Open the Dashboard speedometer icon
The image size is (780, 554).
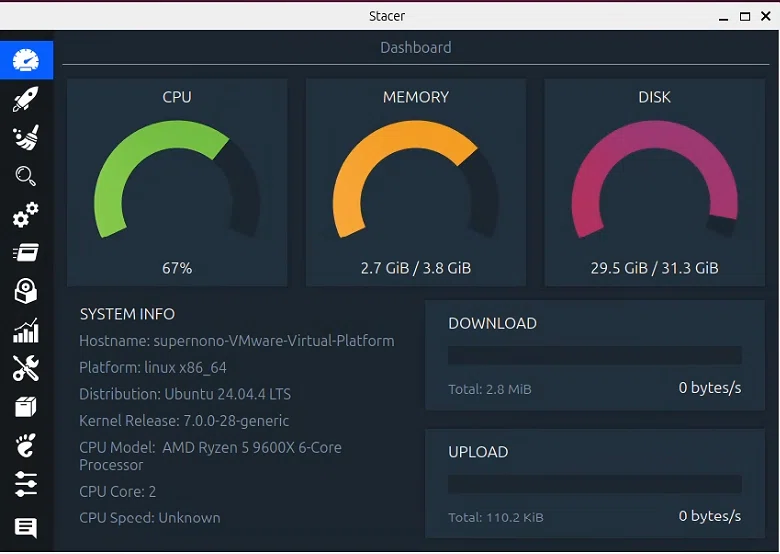(x=26, y=60)
